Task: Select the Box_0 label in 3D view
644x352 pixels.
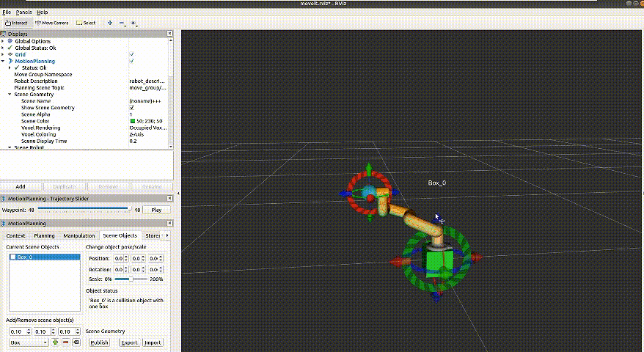Action: click(436, 183)
